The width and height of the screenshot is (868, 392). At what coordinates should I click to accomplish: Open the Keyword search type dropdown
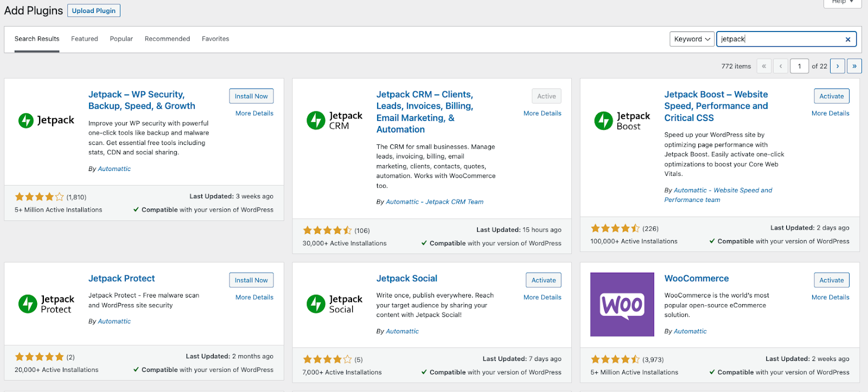click(692, 39)
